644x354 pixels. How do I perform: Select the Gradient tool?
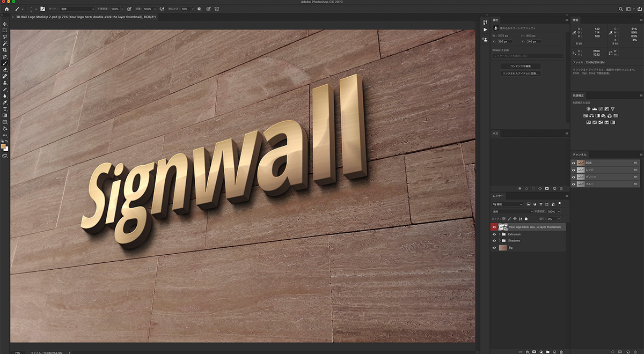point(5,115)
